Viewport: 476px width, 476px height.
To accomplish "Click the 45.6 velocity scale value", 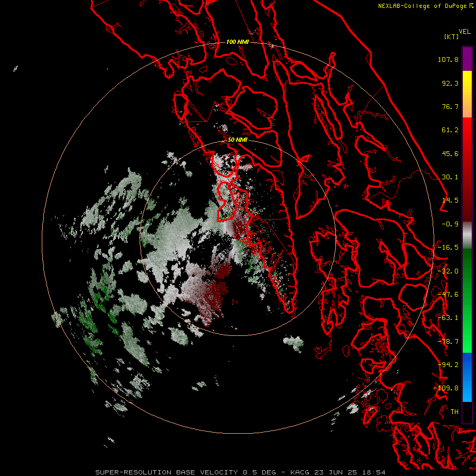I will (x=450, y=153).
